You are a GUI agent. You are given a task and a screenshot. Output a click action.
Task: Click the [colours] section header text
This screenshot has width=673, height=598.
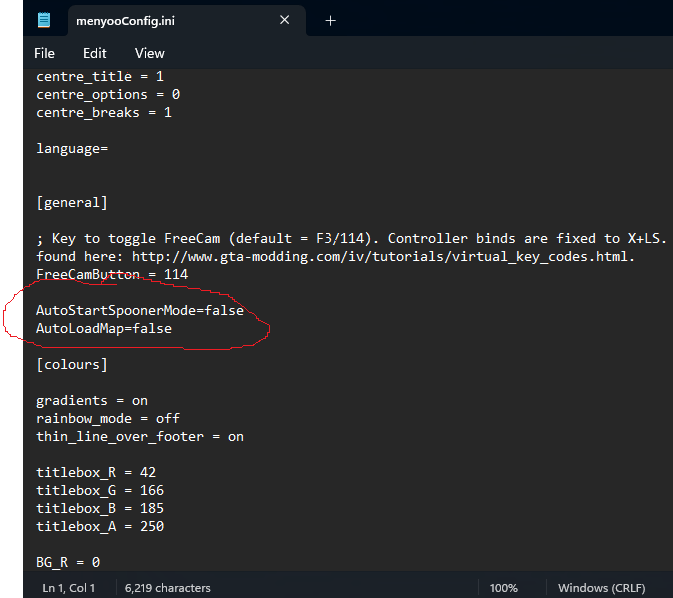[x=72, y=365]
